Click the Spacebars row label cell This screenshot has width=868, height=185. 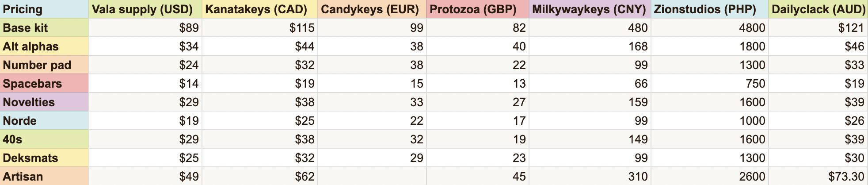[44, 84]
